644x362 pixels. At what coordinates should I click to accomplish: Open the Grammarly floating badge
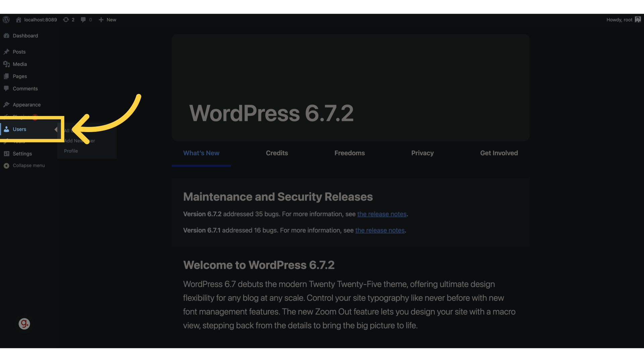(24, 324)
